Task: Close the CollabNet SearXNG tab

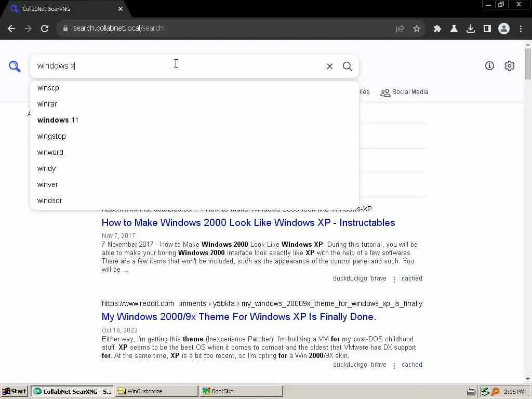Action: (x=121, y=9)
